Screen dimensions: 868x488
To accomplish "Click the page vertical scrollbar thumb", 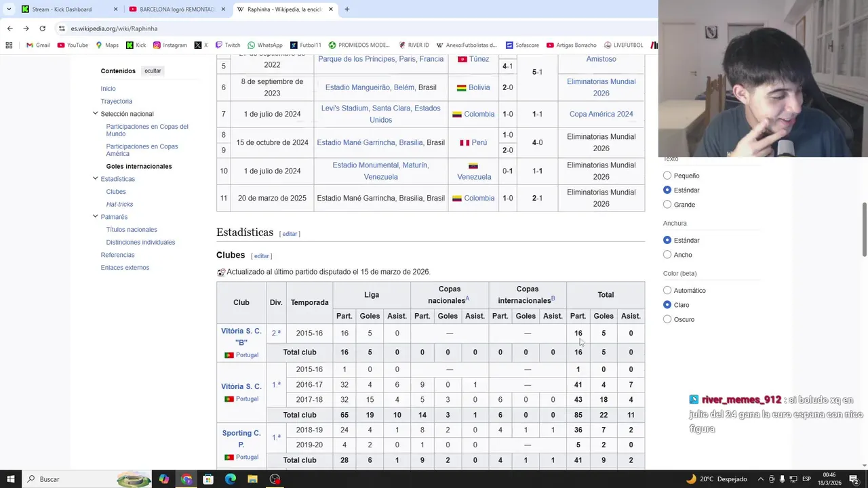I will tap(864, 229).
